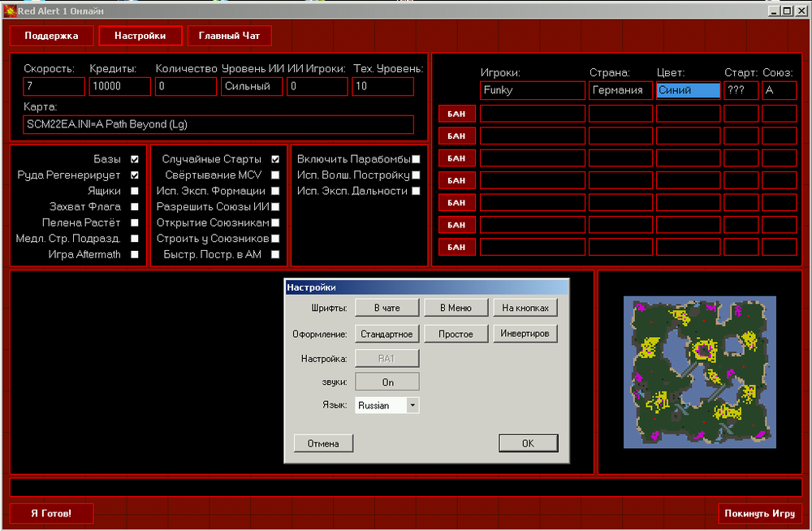The height and width of the screenshot is (531, 812).
Task: Open the Настройки top button
Action: [x=140, y=36]
